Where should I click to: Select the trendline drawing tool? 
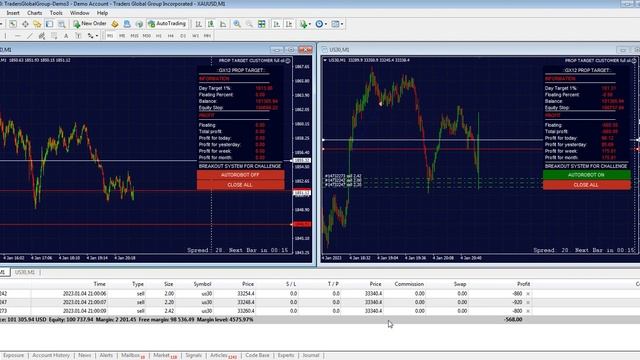click(29, 36)
